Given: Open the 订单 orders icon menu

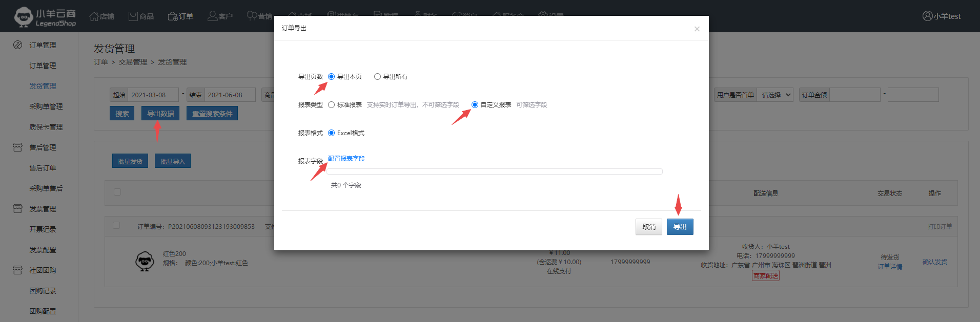Looking at the screenshot, I should click(173, 16).
